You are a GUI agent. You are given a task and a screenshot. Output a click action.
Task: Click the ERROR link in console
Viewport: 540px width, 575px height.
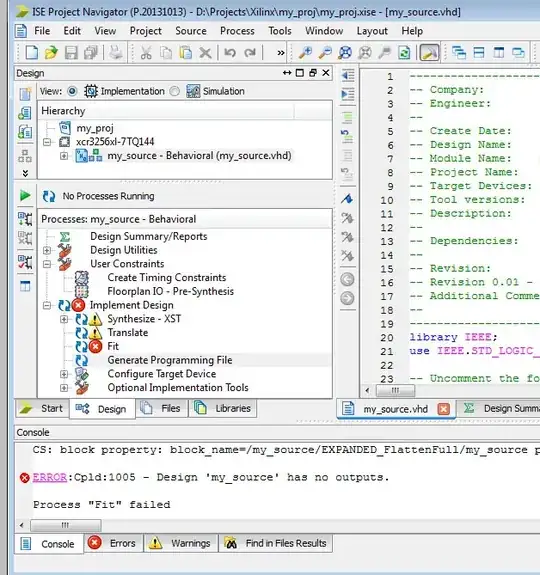click(x=49, y=477)
